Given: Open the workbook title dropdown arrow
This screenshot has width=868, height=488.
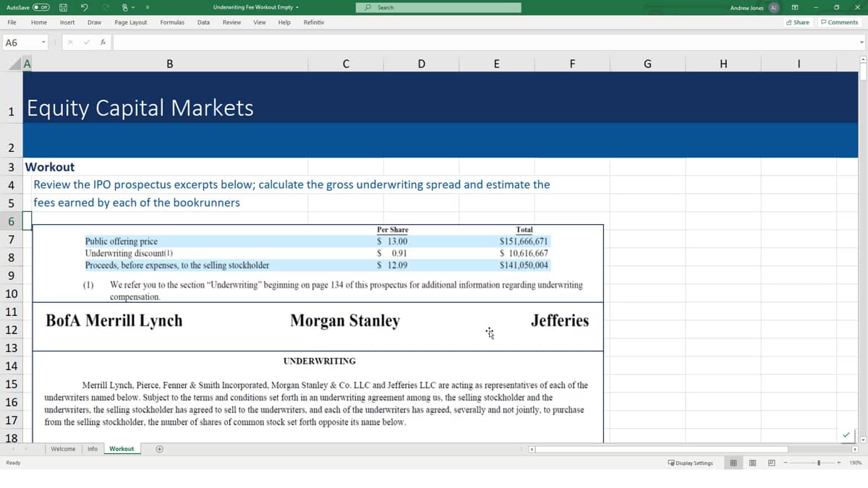Looking at the screenshot, I should 298,7.
